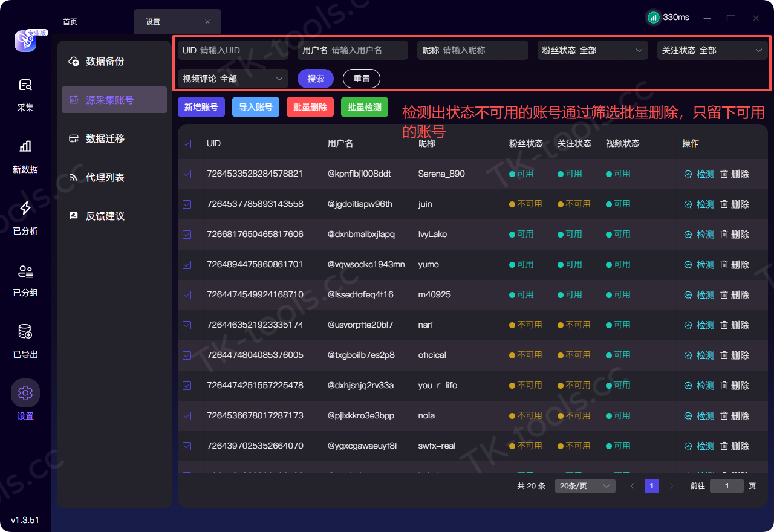Open the 已导出 database icon in the sidebar
Screen dimensions: 774x532
click(25, 331)
